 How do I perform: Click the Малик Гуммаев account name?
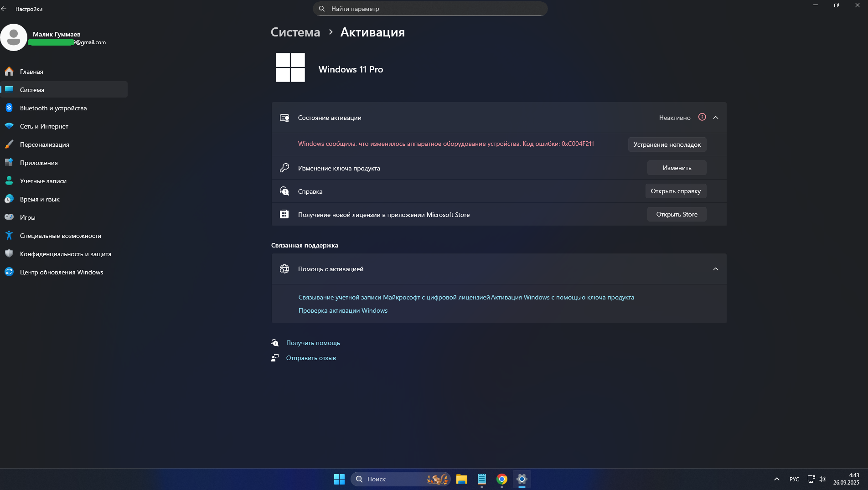coord(57,34)
